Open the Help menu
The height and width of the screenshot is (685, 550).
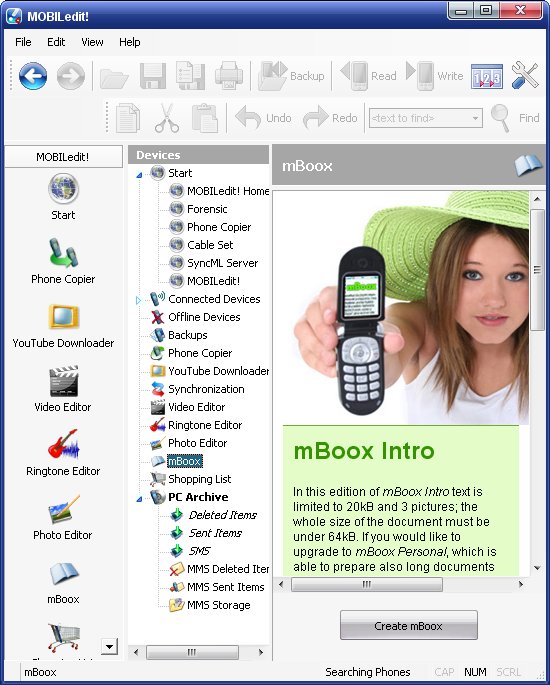point(130,42)
